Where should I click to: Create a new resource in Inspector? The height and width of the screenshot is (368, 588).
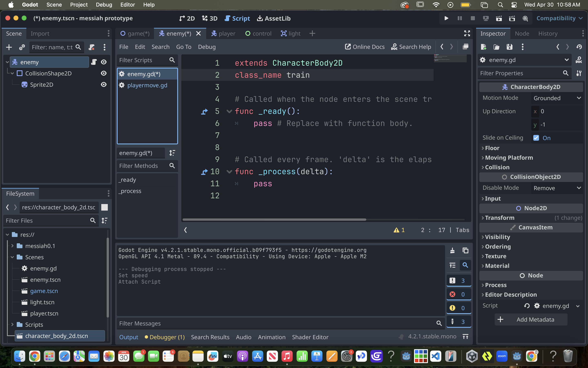click(483, 47)
